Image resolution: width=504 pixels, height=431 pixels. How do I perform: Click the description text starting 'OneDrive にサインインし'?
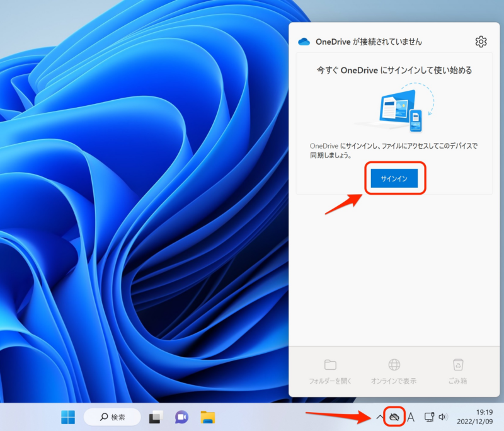(x=393, y=151)
